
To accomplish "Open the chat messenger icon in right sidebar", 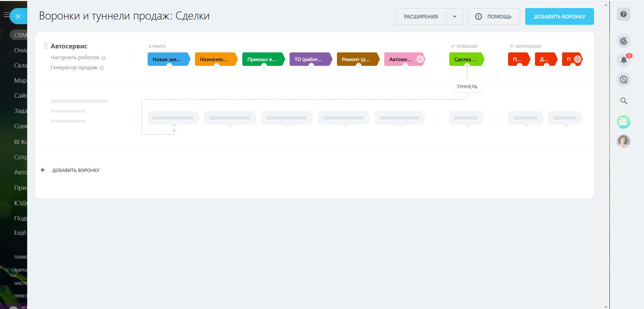I will (x=624, y=80).
